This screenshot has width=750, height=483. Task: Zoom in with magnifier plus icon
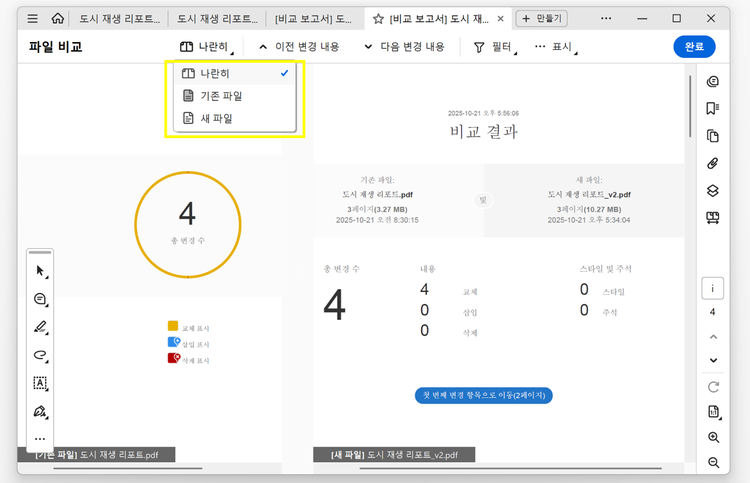click(713, 437)
